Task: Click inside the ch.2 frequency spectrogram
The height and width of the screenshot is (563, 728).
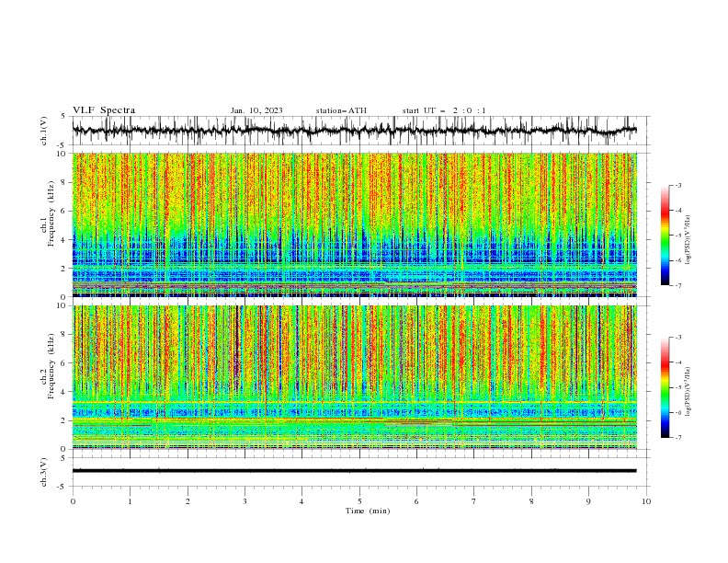Action: pos(355,377)
